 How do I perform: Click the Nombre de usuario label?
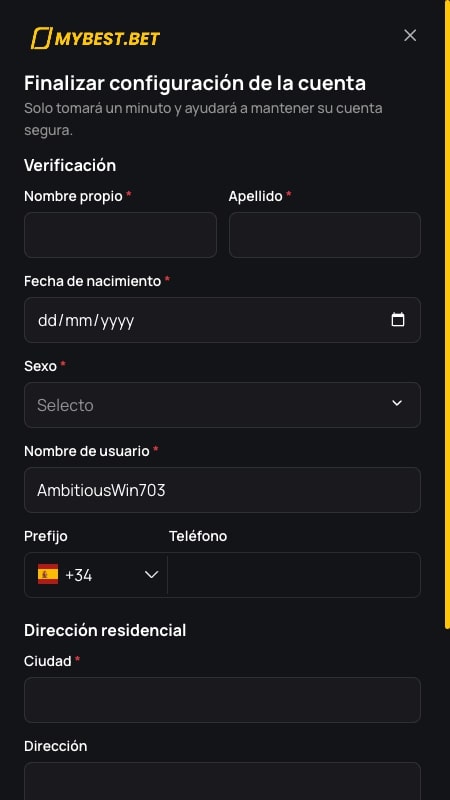[x=87, y=451]
